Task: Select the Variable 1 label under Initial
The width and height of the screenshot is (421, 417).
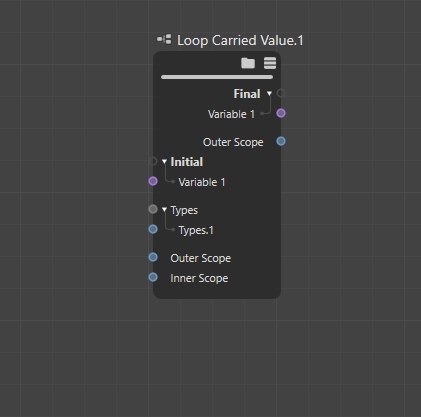Action: (x=202, y=182)
